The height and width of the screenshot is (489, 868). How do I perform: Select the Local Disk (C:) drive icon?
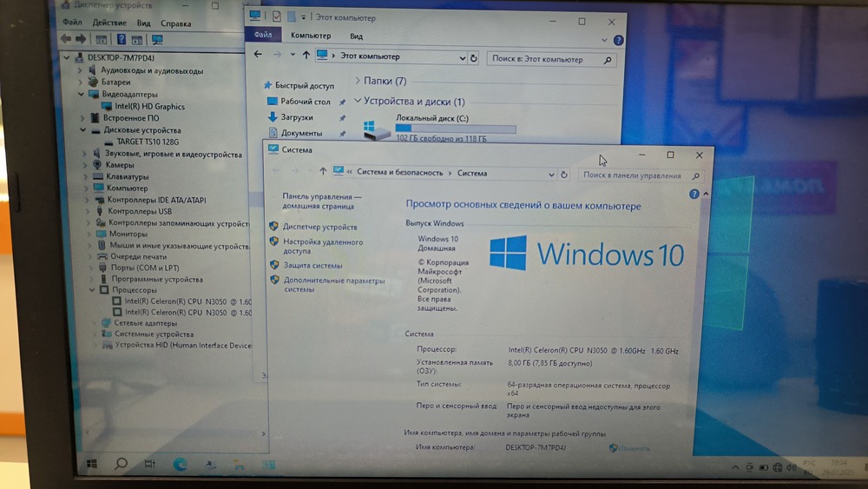point(371,129)
